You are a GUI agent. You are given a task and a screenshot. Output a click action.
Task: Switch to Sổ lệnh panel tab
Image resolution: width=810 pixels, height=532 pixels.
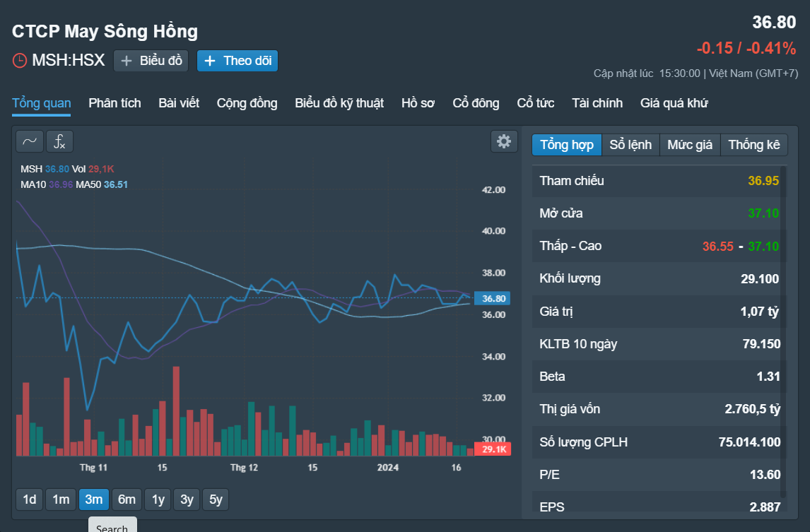(630, 145)
